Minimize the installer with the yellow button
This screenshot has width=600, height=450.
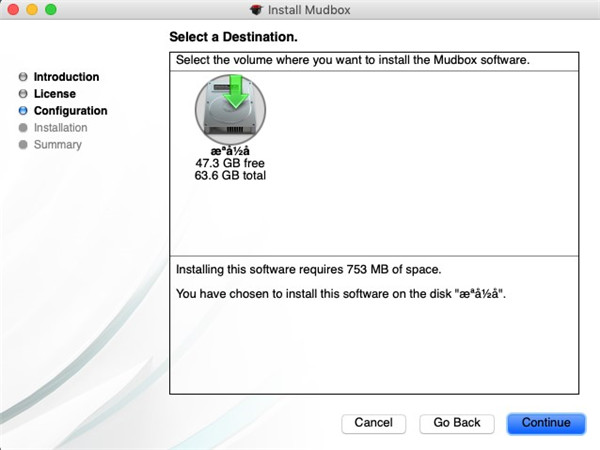point(31,9)
